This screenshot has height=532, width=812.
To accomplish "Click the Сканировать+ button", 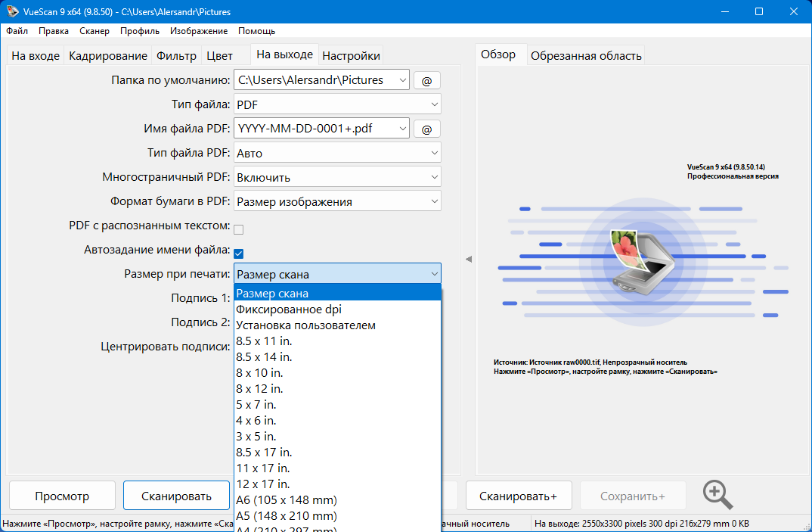I will click(518, 496).
